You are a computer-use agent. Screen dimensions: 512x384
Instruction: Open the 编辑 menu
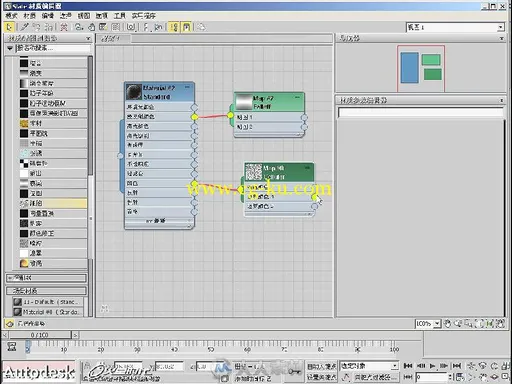point(47,15)
